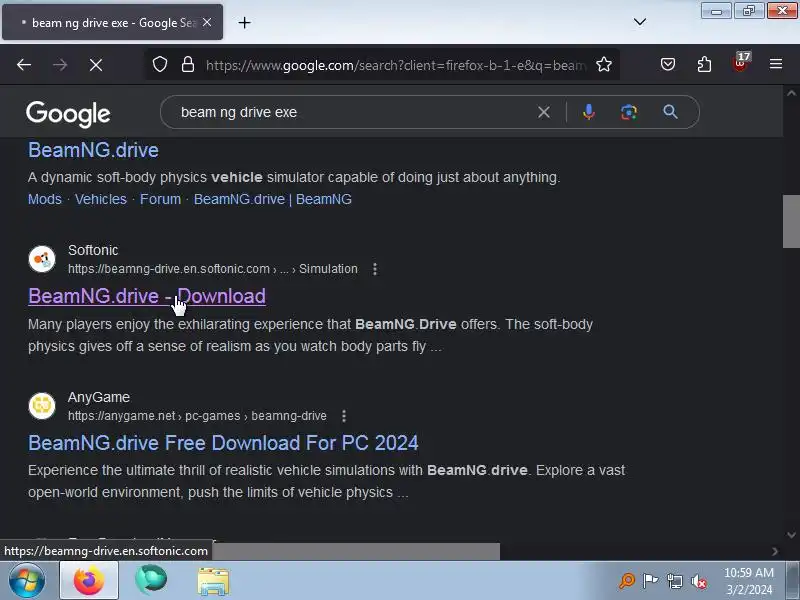The height and width of the screenshot is (600, 800).
Task: Click Firefox in the taskbar
Action: point(89,581)
